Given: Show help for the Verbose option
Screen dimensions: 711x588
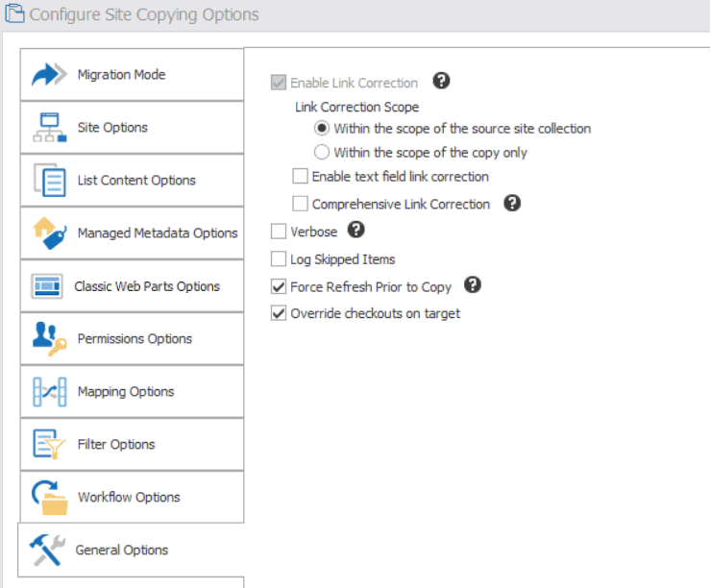Looking at the screenshot, I should click(355, 230).
